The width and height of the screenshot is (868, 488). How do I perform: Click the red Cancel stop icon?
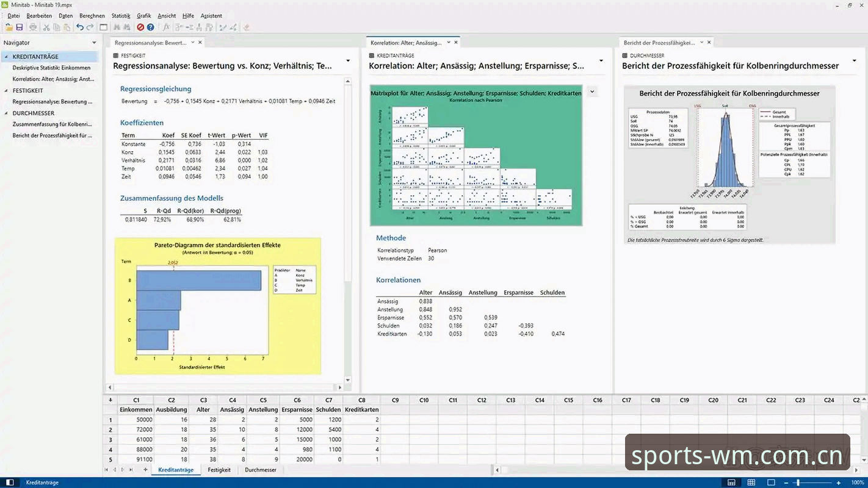(x=140, y=27)
